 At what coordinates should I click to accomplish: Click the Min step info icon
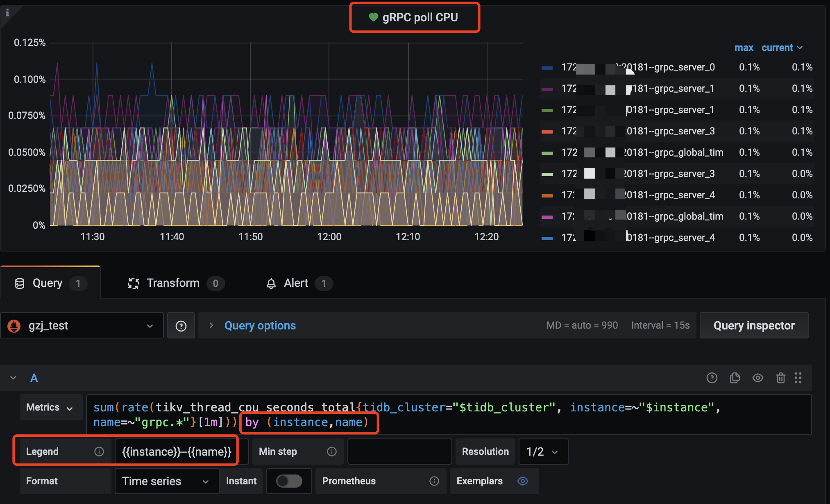click(331, 452)
